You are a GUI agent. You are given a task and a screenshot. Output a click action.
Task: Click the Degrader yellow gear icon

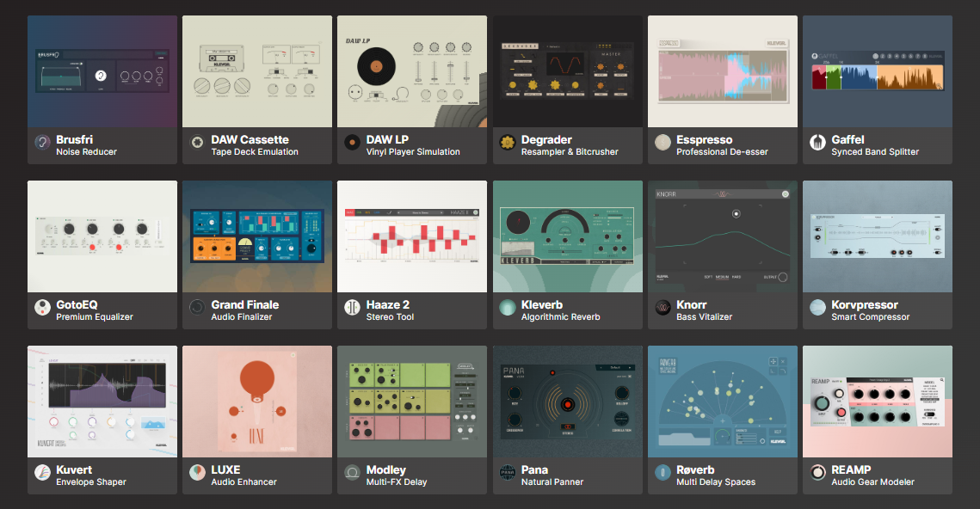[x=508, y=143]
